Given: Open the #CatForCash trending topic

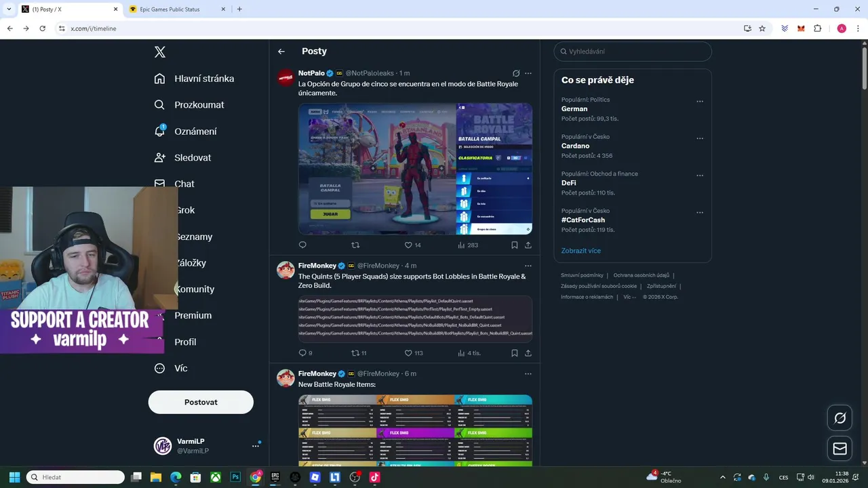Looking at the screenshot, I should pyautogui.click(x=583, y=220).
